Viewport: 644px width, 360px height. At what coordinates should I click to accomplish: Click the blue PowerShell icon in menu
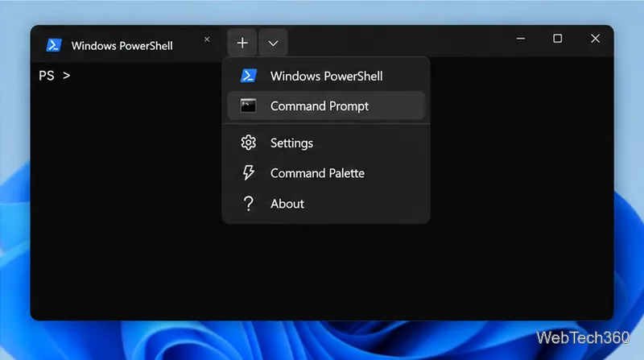(x=249, y=76)
